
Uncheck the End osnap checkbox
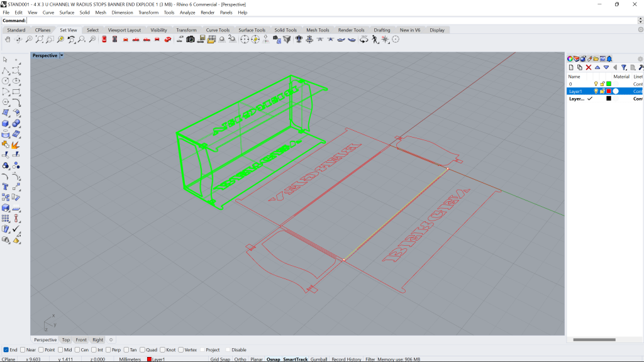[x=6, y=349]
